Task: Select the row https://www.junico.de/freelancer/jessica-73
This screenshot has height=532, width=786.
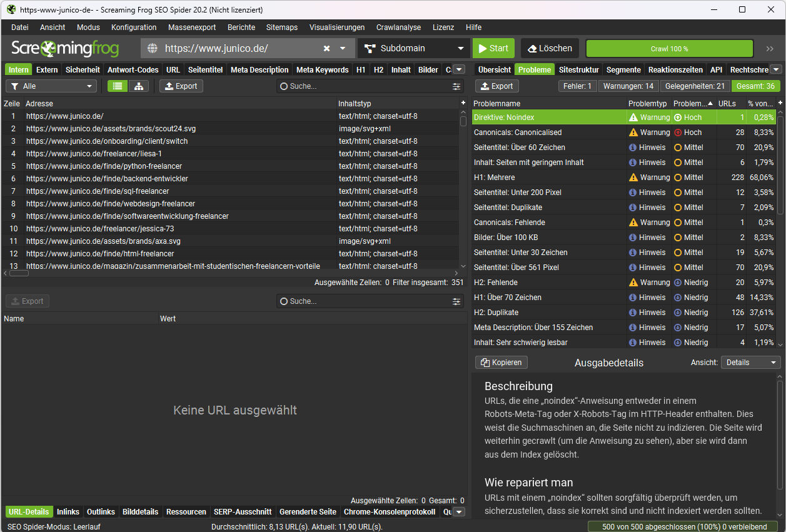Action: [x=231, y=229]
